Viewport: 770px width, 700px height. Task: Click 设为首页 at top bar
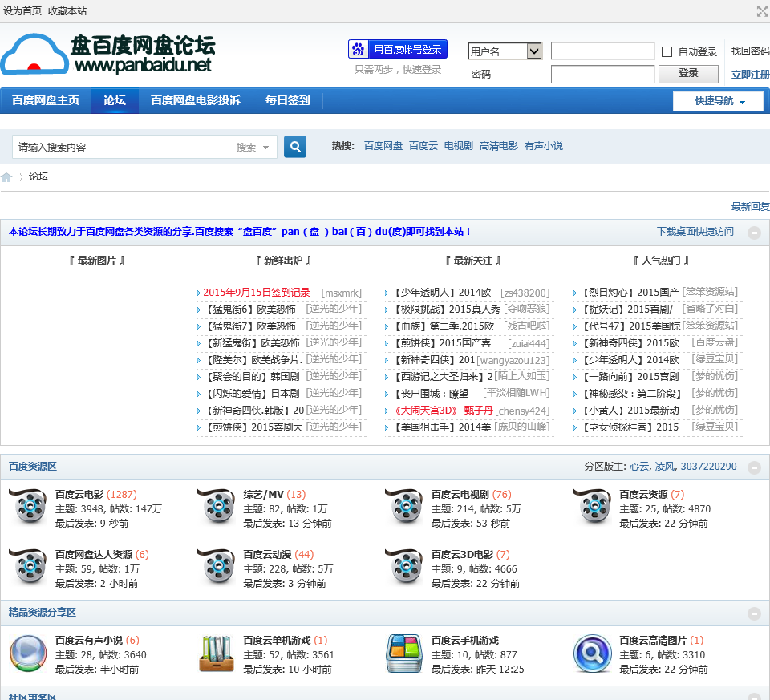click(x=22, y=10)
